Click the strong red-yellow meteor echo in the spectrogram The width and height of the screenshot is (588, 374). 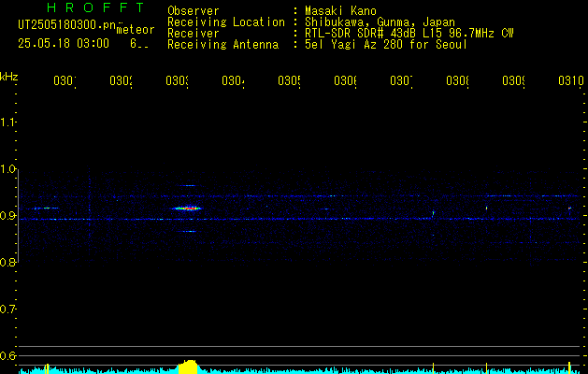[188, 209]
